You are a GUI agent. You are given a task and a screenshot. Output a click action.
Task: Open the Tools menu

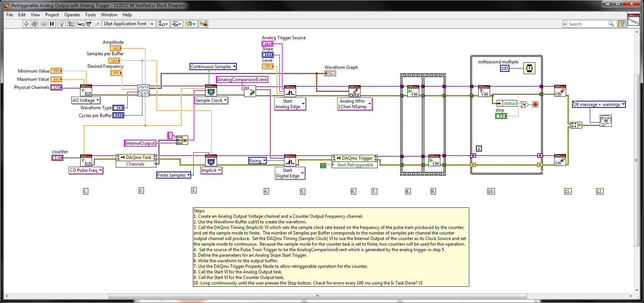[91, 15]
